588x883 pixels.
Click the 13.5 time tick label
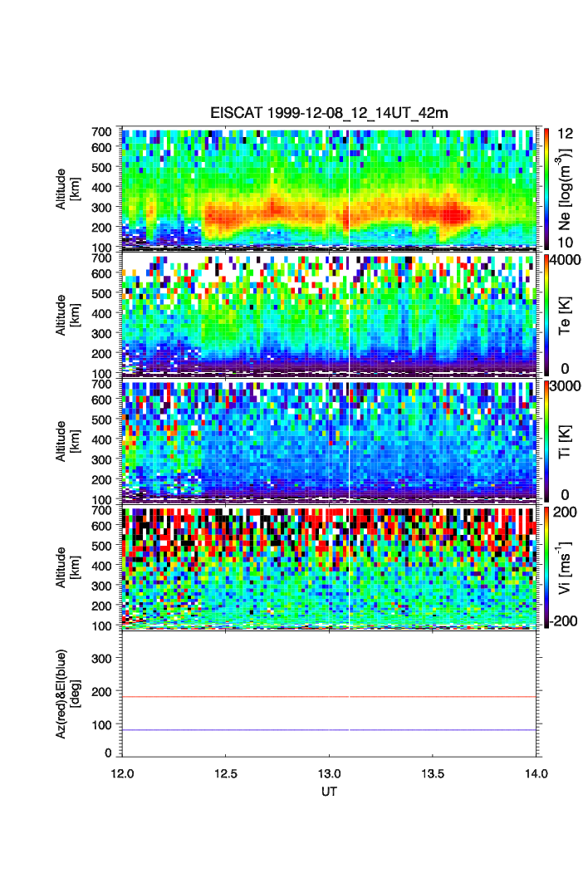tap(433, 774)
